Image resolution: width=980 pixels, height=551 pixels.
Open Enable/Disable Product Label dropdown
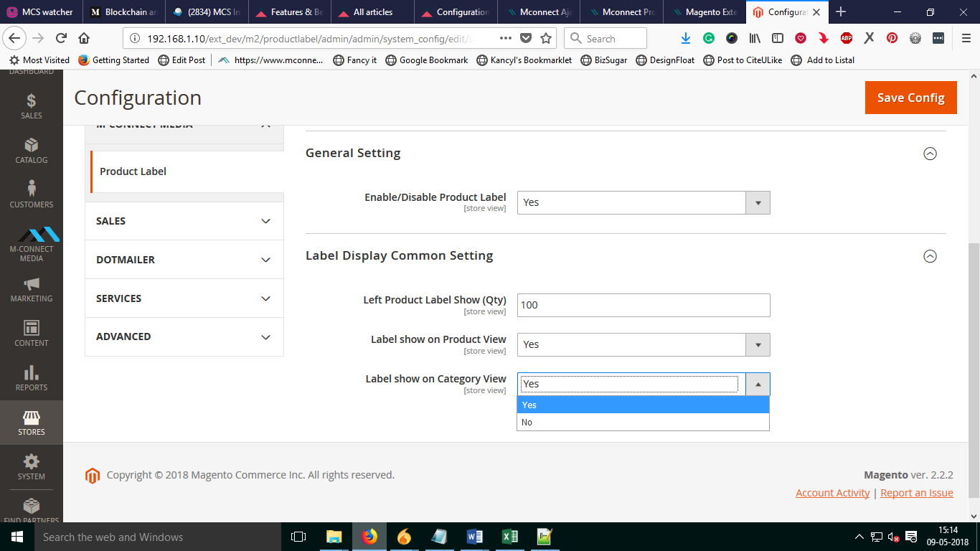click(x=643, y=203)
